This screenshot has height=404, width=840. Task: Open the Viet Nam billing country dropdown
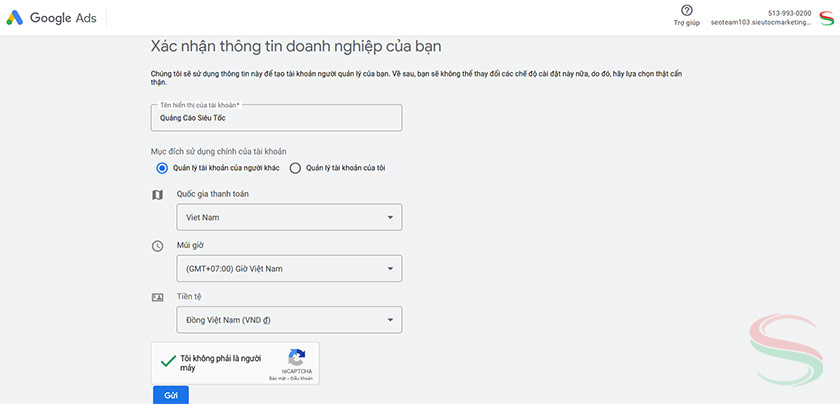288,217
